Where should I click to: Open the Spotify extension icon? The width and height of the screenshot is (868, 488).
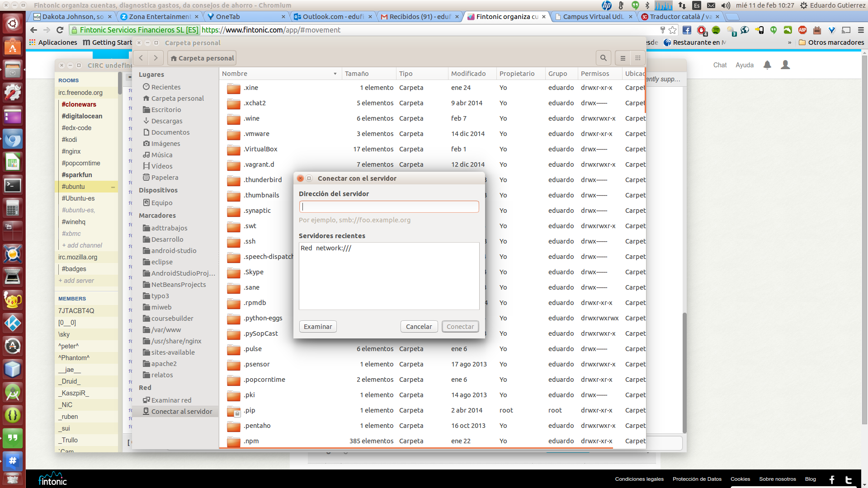pyautogui.click(x=716, y=30)
